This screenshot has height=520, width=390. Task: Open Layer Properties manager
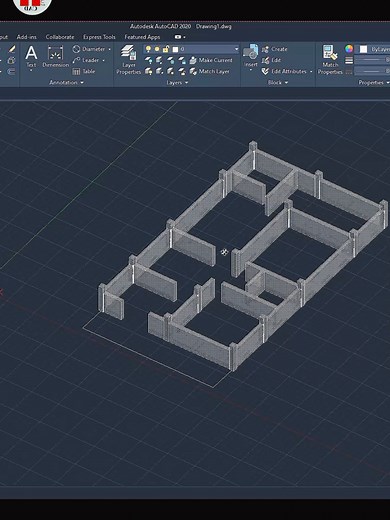(x=129, y=59)
